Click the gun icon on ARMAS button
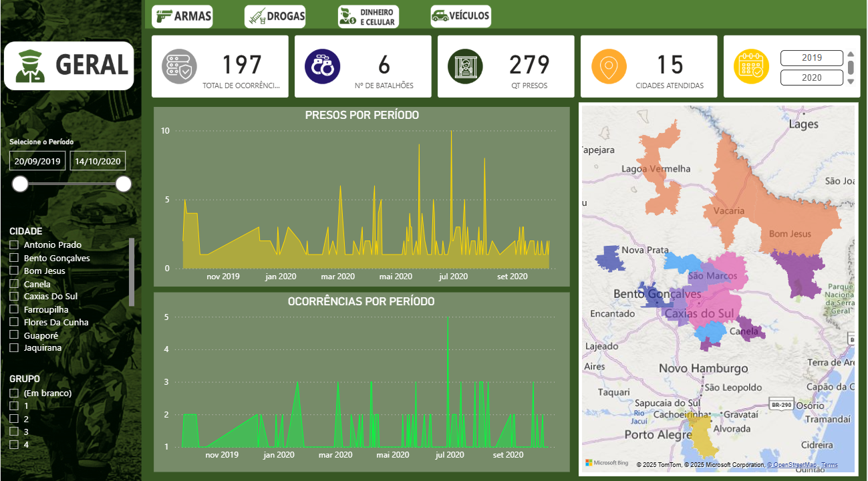Screen dimensions: 868x481 [x=163, y=17]
